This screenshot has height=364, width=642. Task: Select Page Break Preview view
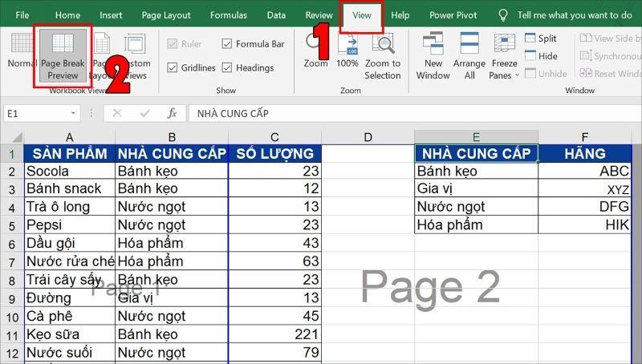pos(63,55)
